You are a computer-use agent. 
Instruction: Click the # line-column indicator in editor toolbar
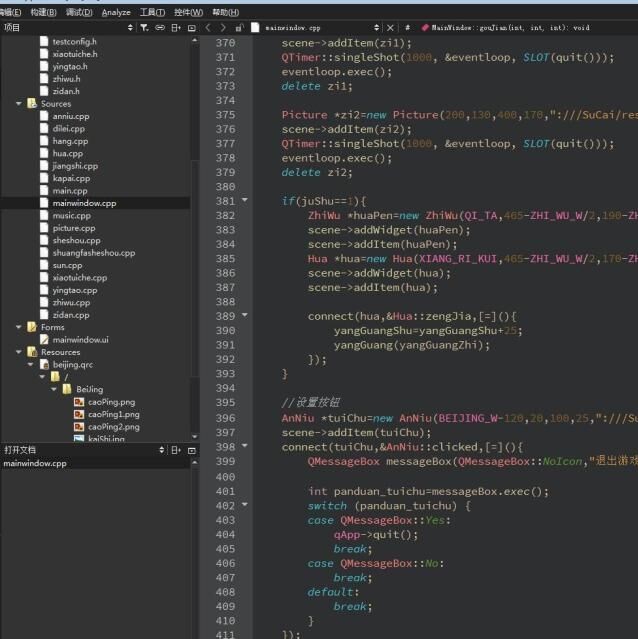point(407,27)
